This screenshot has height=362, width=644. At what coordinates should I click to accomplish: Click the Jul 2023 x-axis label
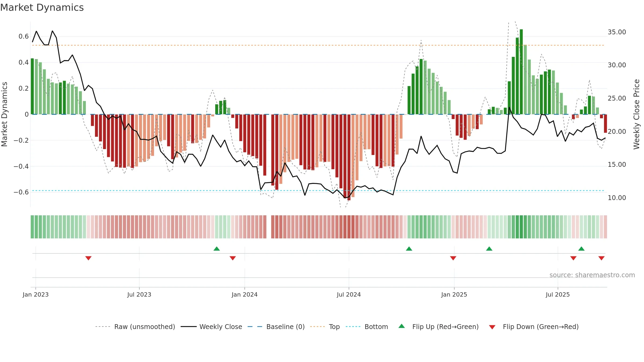pyautogui.click(x=139, y=294)
